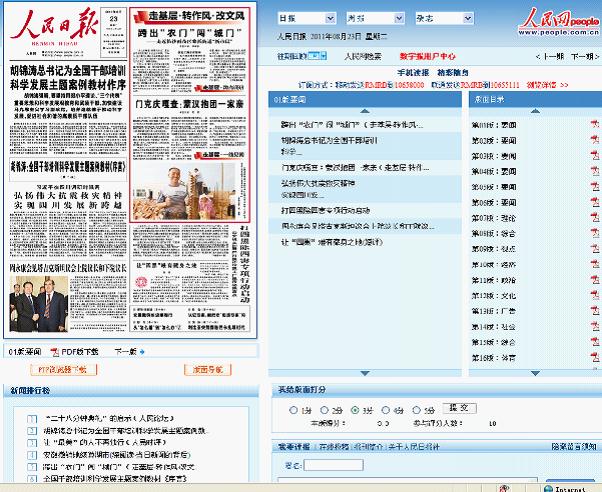Screen dimensions: 602x492
Task: Open the 杂志 dropdown
Action: [444, 18]
